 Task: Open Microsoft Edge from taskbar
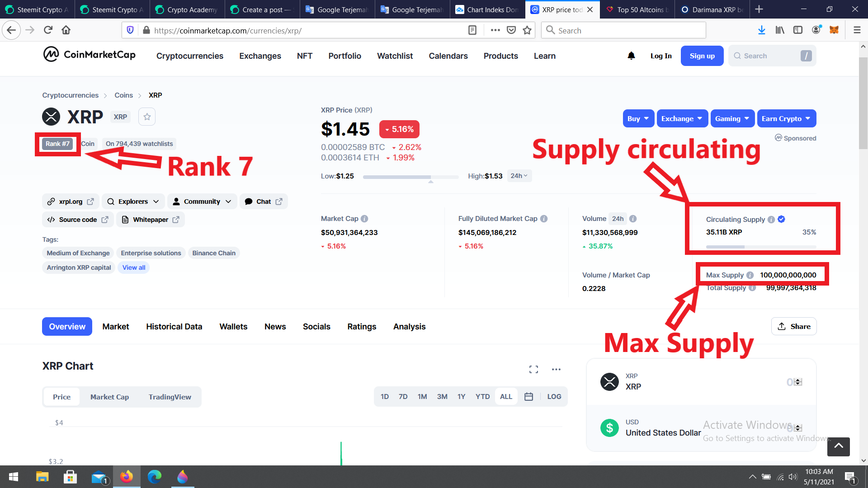tap(155, 477)
